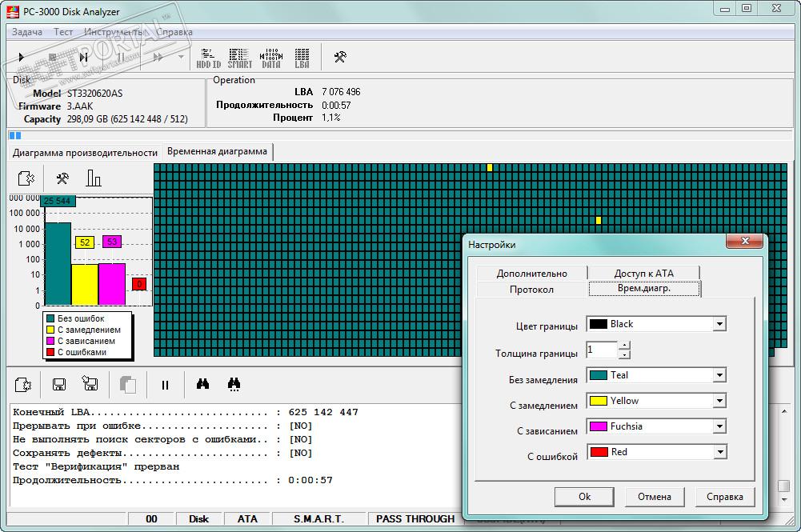Image resolution: width=801 pixels, height=532 pixels.
Task: Click the hammer-and-wrench settings icon in top toolbar
Action: click(x=339, y=57)
